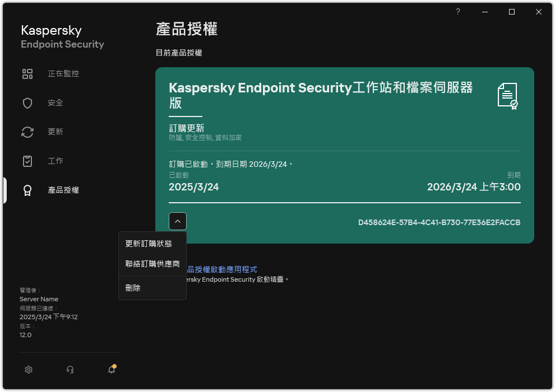Open the application settings gear icon
This screenshot has width=555, height=392.
pyautogui.click(x=28, y=370)
